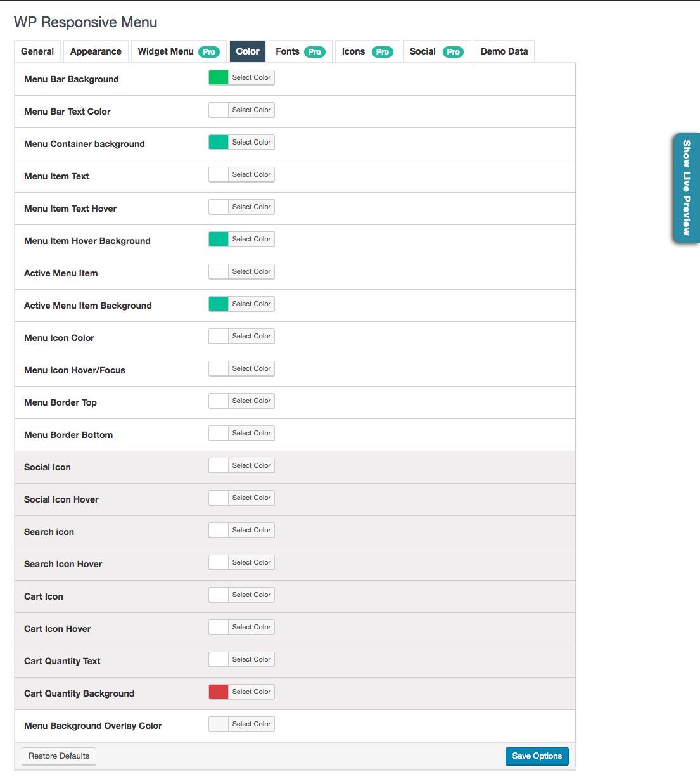Click the Restore Defaults button
This screenshot has width=700, height=779.
pyautogui.click(x=58, y=756)
